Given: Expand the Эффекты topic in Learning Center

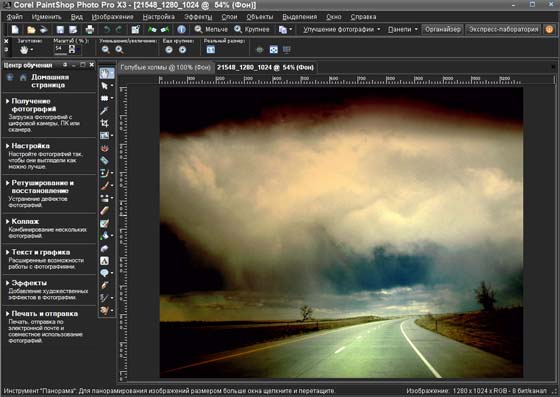Looking at the screenshot, I should tap(29, 283).
